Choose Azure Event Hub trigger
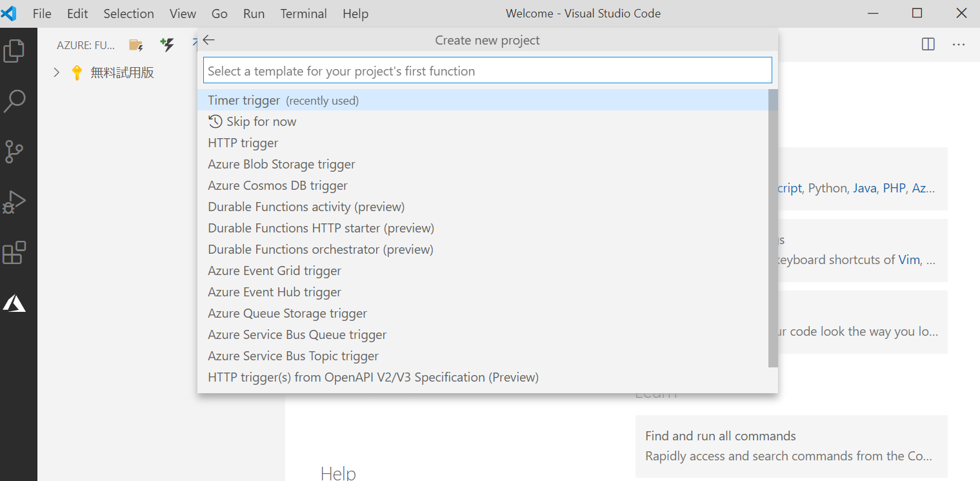Viewport: 980px width, 481px height. (483, 292)
